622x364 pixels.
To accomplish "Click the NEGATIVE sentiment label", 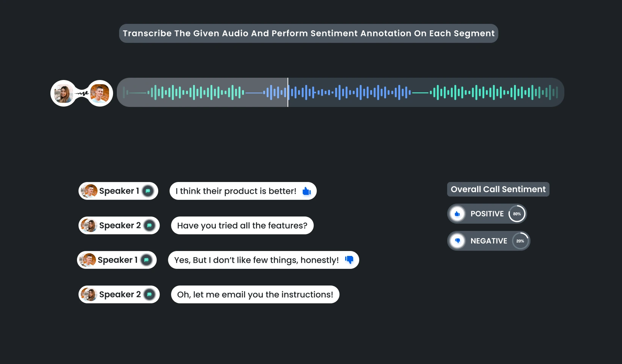I will pos(488,241).
